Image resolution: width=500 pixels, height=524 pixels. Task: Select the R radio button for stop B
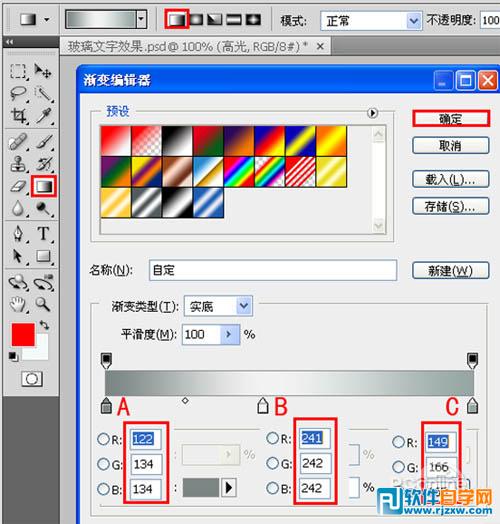tap(273, 438)
